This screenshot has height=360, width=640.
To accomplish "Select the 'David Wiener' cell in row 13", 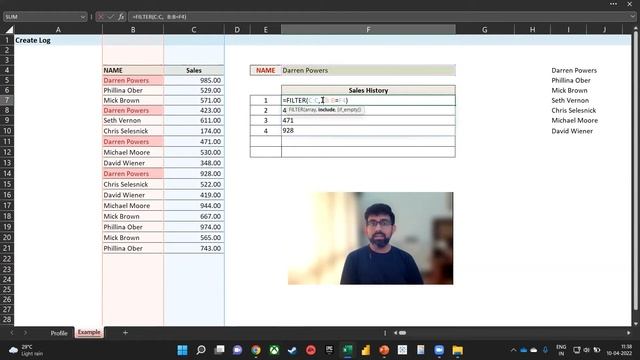I will (133, 163).
